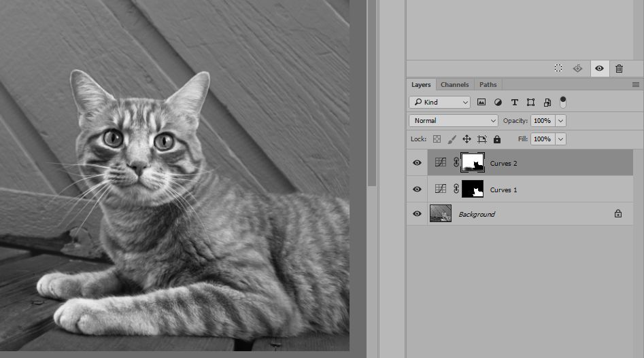Select the Curves 1 layer mask thumbnail

(473, 189)
